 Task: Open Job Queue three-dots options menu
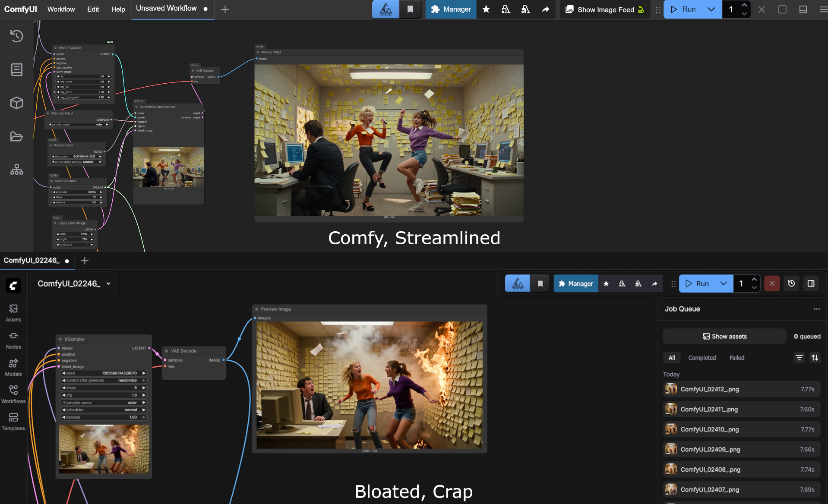click(816, 309)
